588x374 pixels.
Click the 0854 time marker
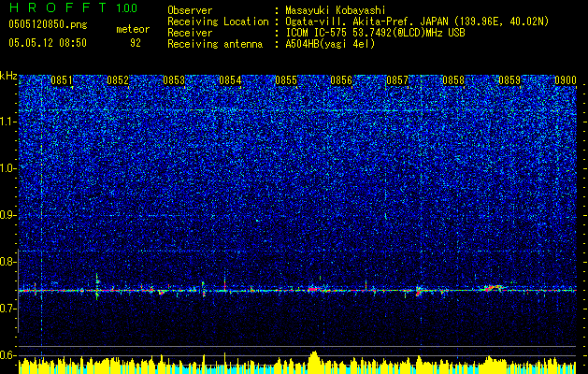pos(230,80)
